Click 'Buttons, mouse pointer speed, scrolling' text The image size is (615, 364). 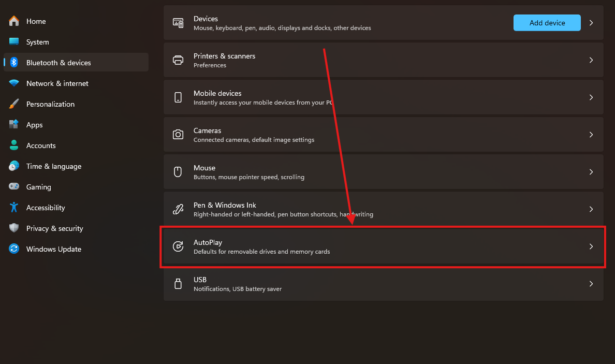click(x=248, y=177)
